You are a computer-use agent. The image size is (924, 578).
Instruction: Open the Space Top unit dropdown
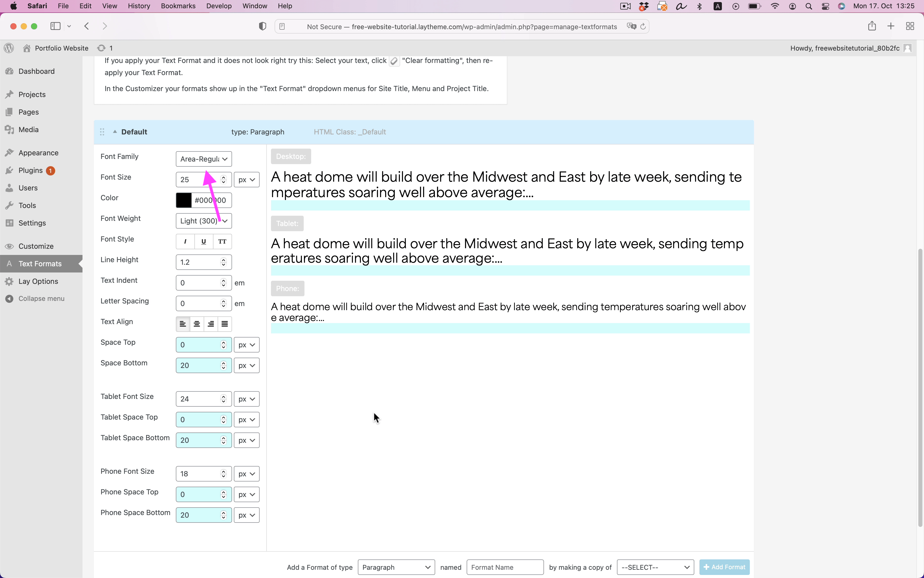tap(247, 345)
